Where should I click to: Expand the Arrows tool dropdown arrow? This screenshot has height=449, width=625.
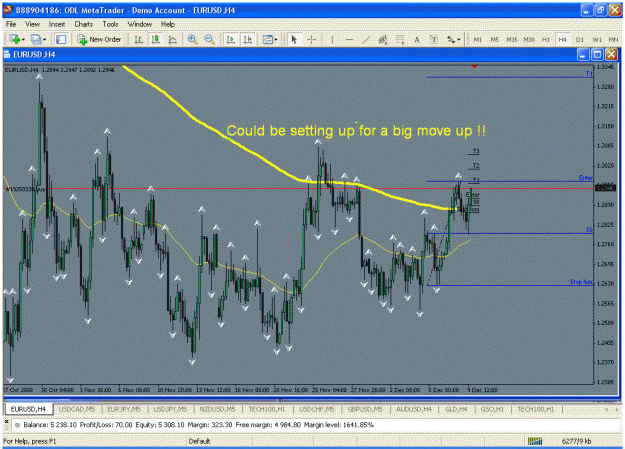tap(459, 40)
